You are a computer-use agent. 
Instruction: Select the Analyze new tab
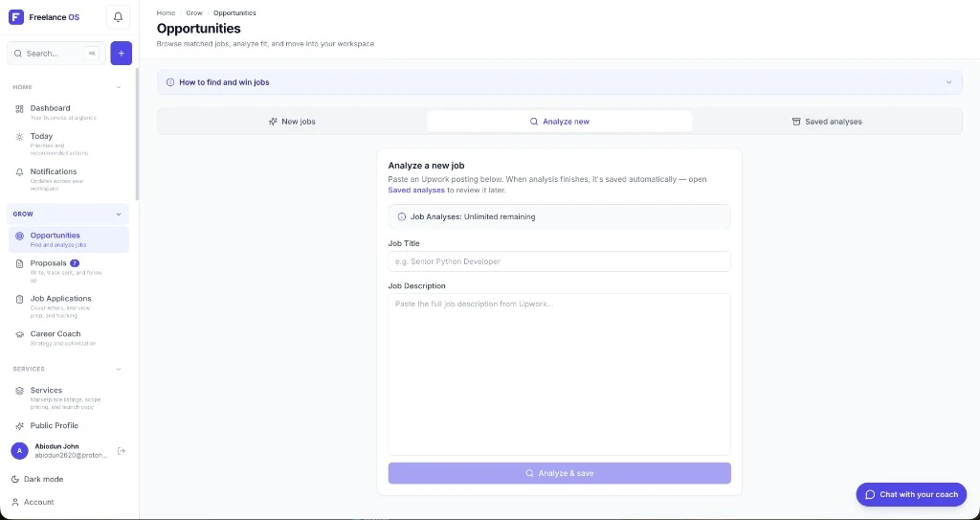pyautogui.click(x=559, y=122)
